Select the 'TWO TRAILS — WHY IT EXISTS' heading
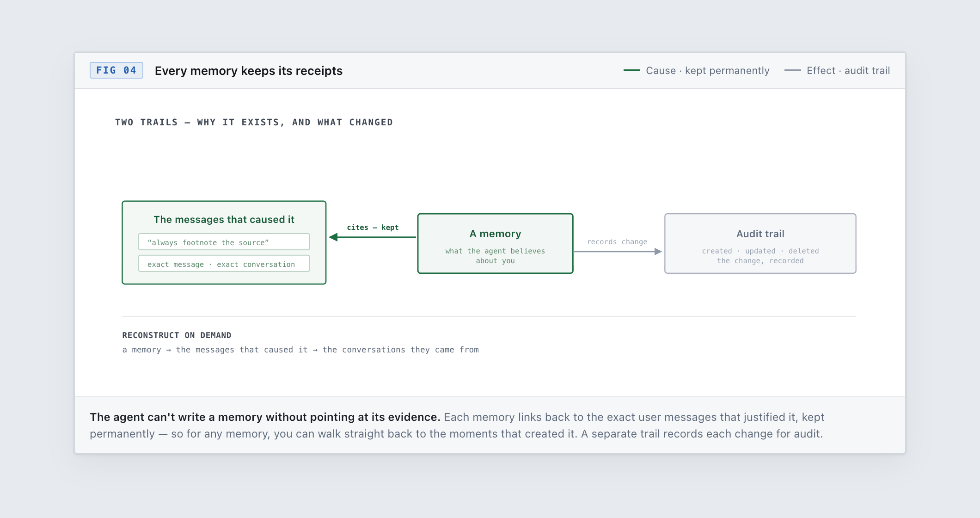This screenshot has width=980, height=518. [254, 122]
